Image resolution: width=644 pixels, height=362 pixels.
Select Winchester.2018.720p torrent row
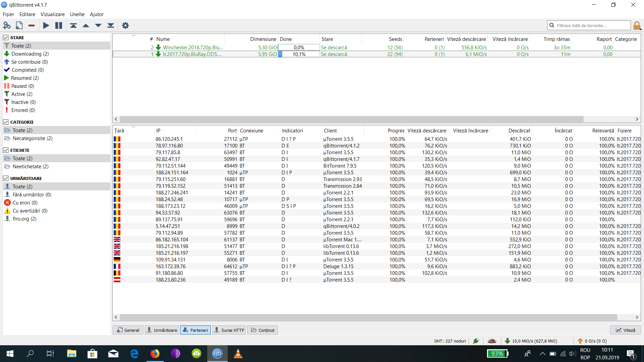[377, 48]
